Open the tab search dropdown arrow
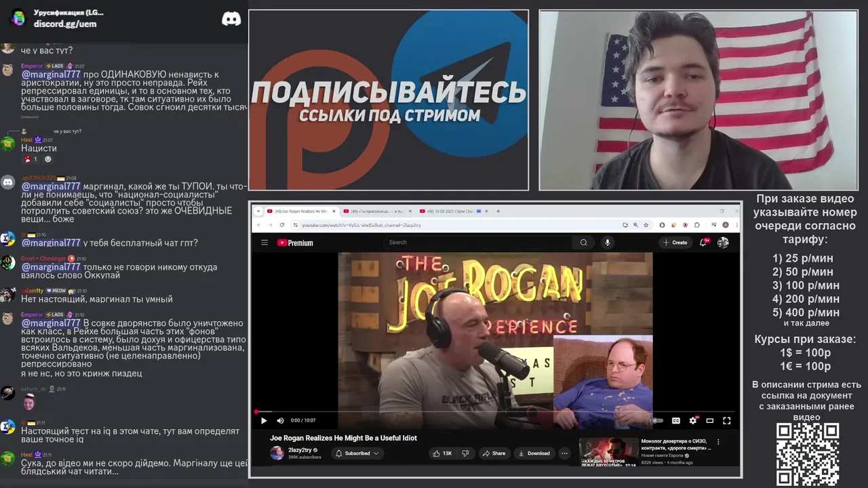868x488 pixels. tap(258, 211)
